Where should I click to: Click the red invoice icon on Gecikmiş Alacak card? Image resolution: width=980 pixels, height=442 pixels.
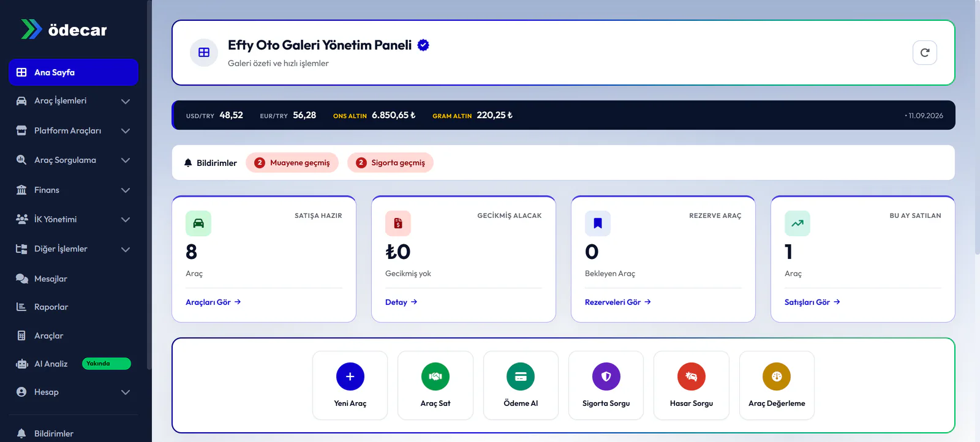tap(398, 223)
